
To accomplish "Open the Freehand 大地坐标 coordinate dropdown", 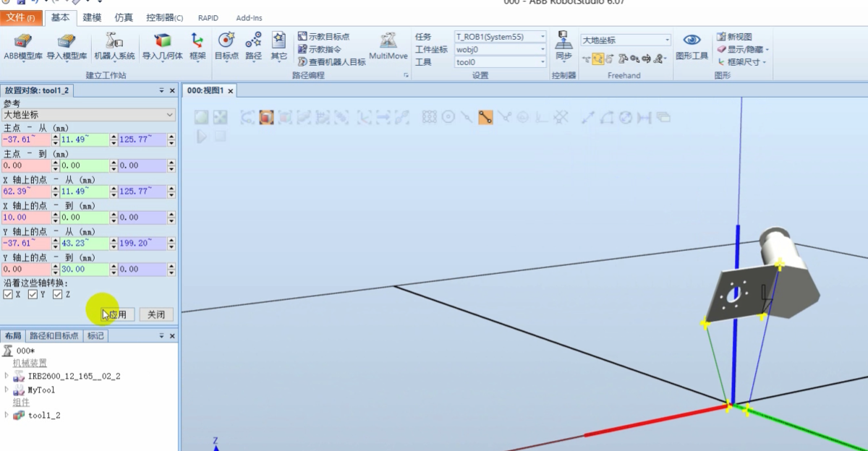I will point(626,40).
